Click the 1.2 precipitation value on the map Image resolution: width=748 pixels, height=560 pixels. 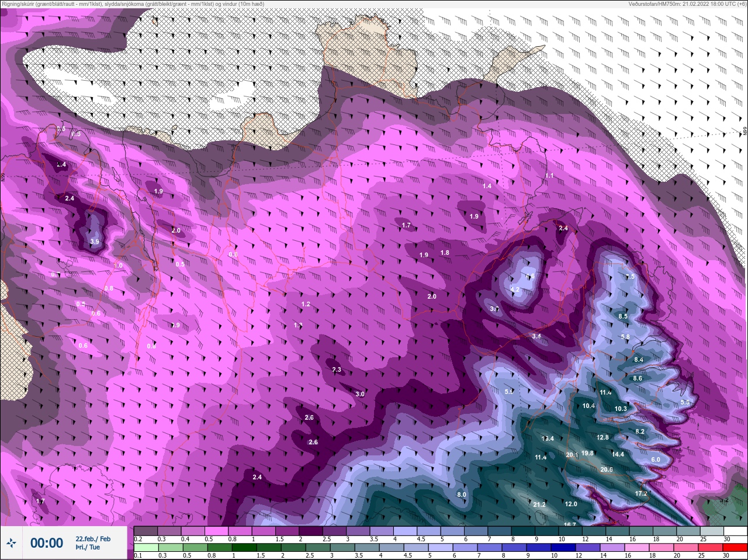pyautogui.click(x=306, y=304)
